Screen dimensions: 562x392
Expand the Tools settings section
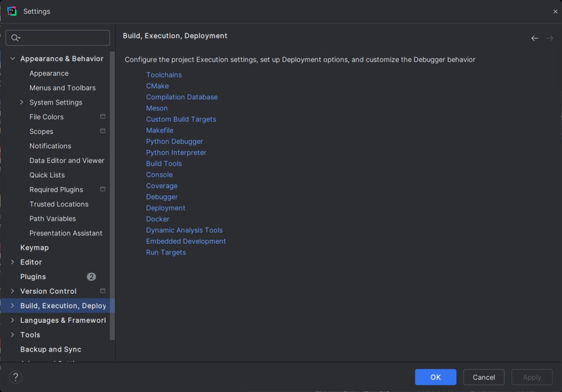click(x=12, y=335)
